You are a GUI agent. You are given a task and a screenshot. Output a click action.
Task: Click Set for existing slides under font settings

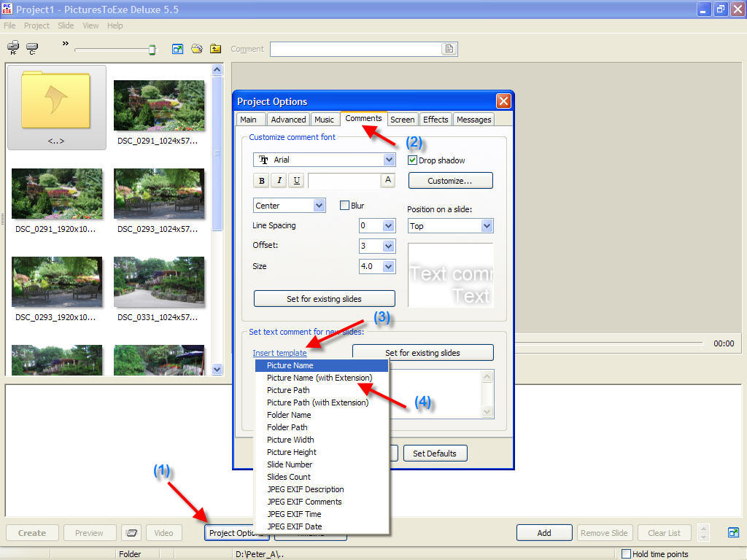pyautogui.click(x=324, y=298)
